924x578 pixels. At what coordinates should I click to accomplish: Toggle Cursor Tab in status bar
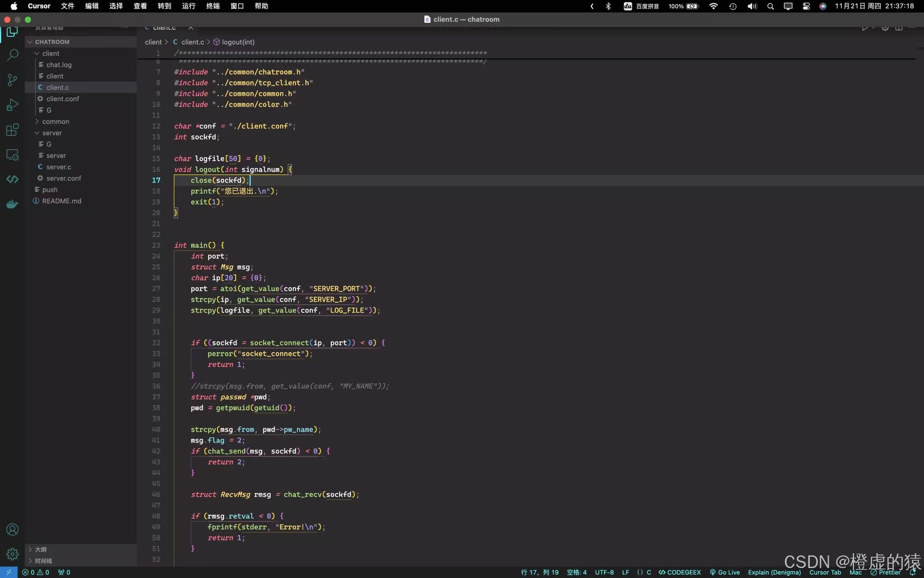coord(825,572)
